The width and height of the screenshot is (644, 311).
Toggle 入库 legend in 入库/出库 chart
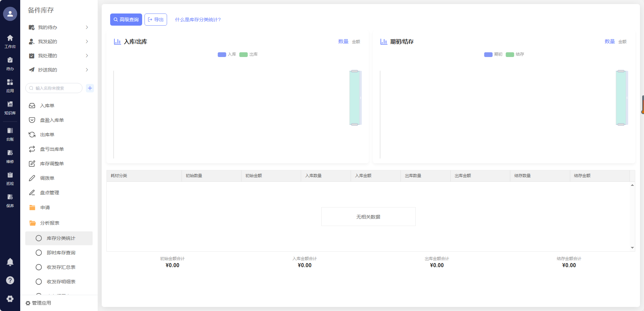(227, 54)
